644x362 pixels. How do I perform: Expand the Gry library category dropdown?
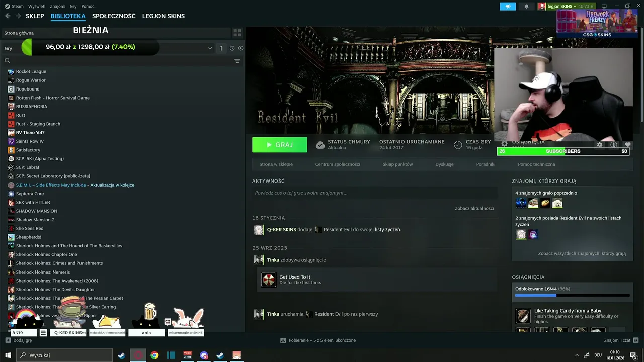210,48
